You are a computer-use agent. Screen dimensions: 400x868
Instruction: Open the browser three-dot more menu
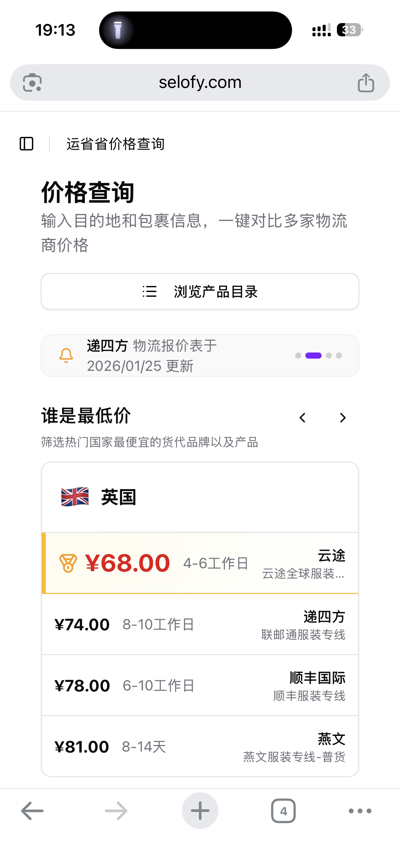360,811
